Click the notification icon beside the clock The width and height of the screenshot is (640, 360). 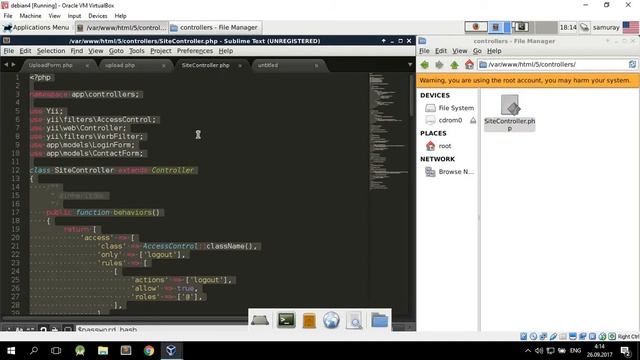tap(584, 27)
